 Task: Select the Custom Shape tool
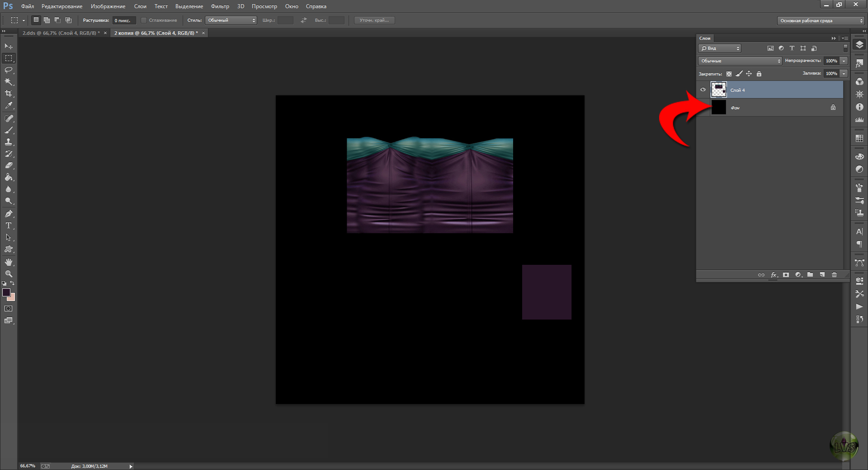click(x=9, y=249)
